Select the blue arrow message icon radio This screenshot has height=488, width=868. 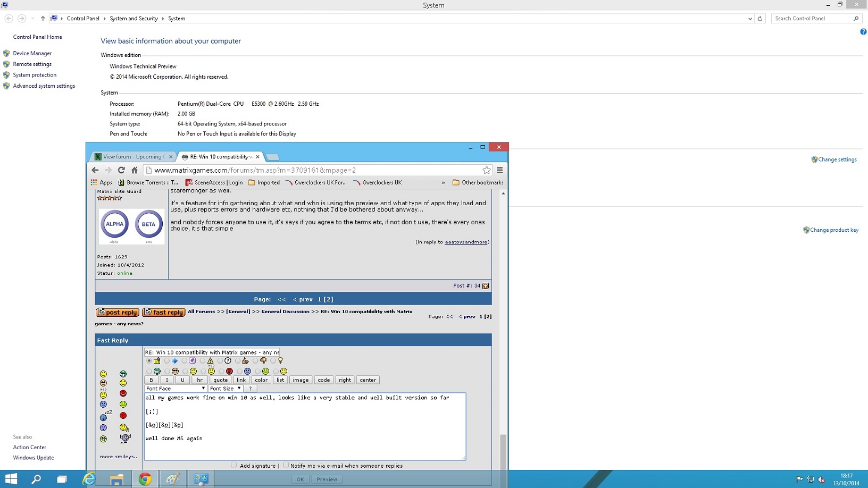coord(166,361)
